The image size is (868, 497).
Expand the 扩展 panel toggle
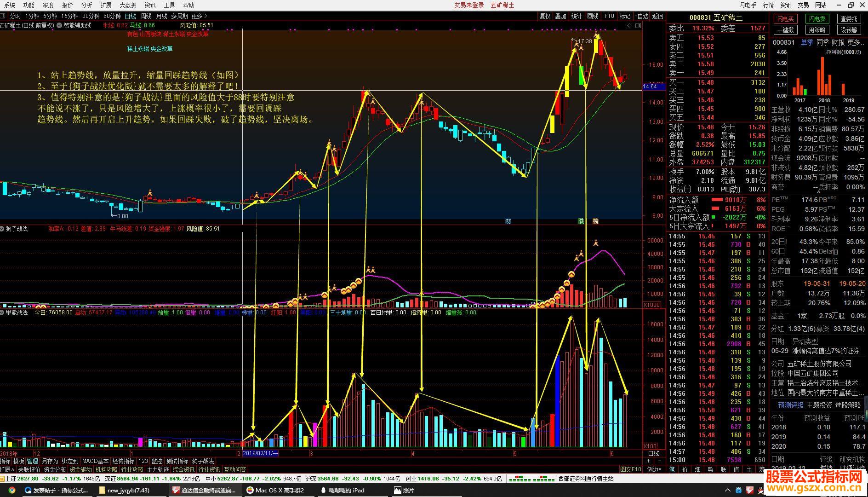[x=7, y=469]
